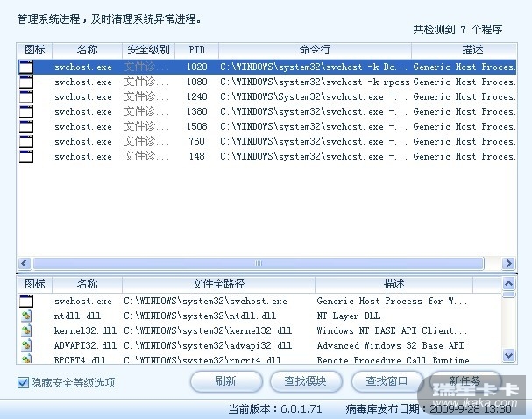The width and height of the screenshot is (532, 419).
Task: Click 'NT Layer DLL' description
Action: coord(349,316)
